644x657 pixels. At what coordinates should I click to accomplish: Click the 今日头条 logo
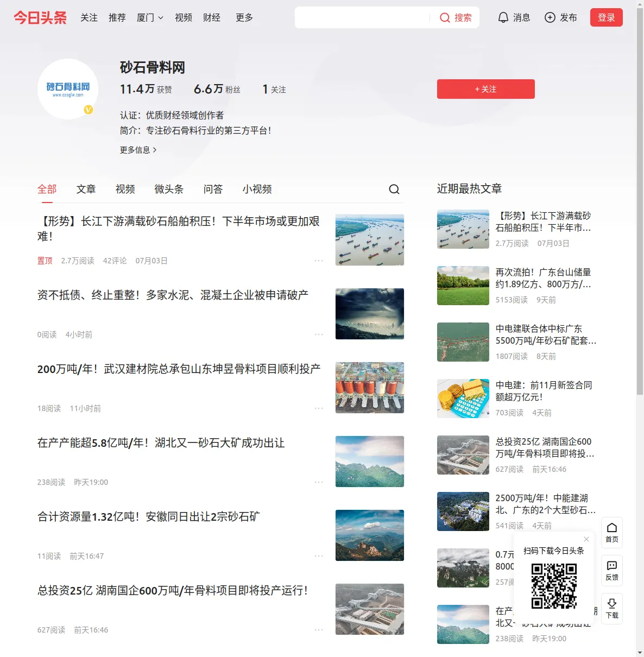(x=40, y=18)
